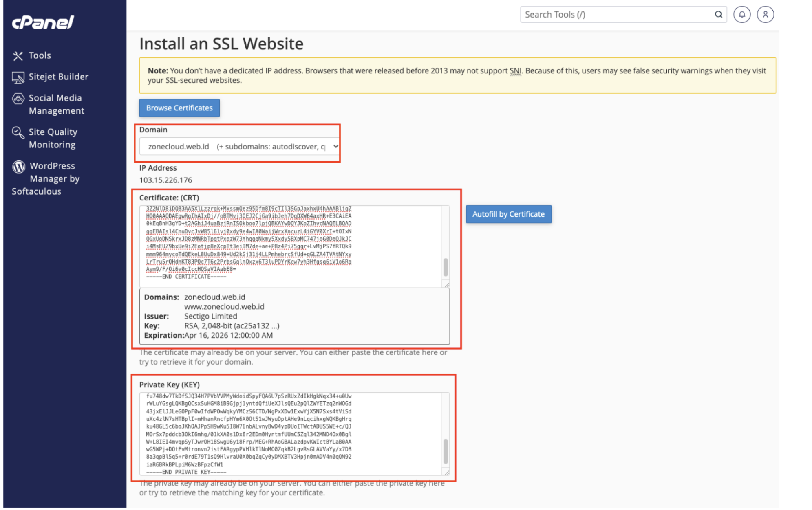Image resolution: width=812 pixels, height=510 pixels.
Task: Click expiration date Apr 16, 2026
Action: click(228, 336)
